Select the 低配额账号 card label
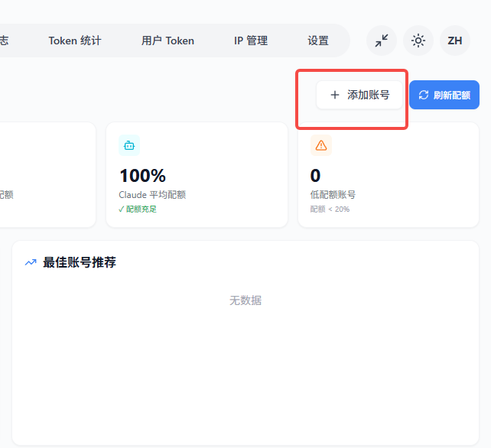 coord(333,195)
